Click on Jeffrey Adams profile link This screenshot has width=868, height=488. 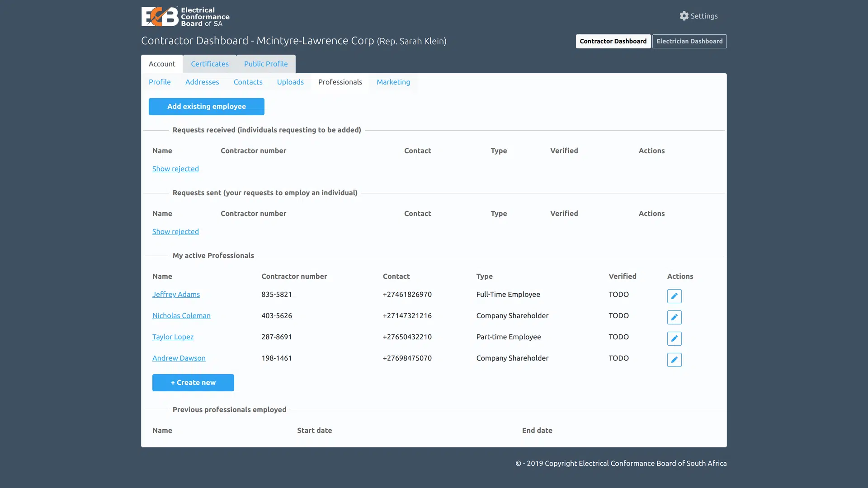(176, 294)
